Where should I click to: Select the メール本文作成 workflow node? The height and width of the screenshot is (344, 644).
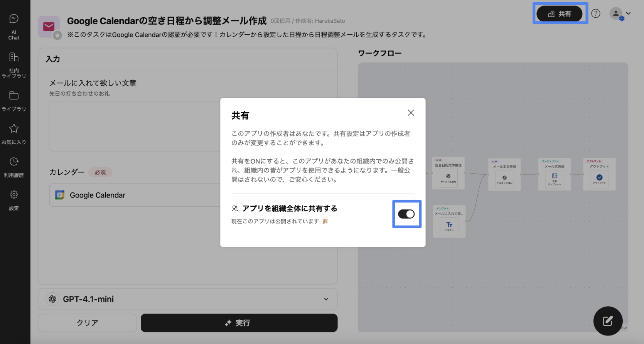(504, 175)
